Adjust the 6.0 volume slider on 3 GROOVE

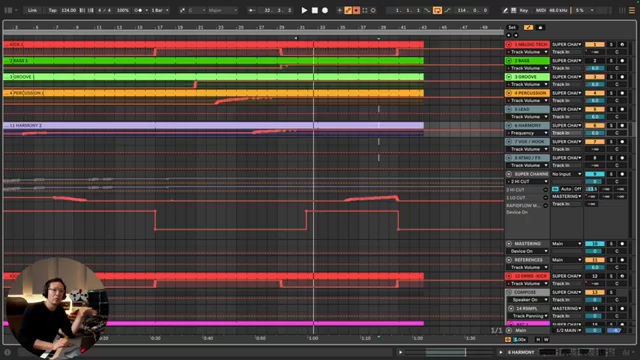[x=595, y=84]
